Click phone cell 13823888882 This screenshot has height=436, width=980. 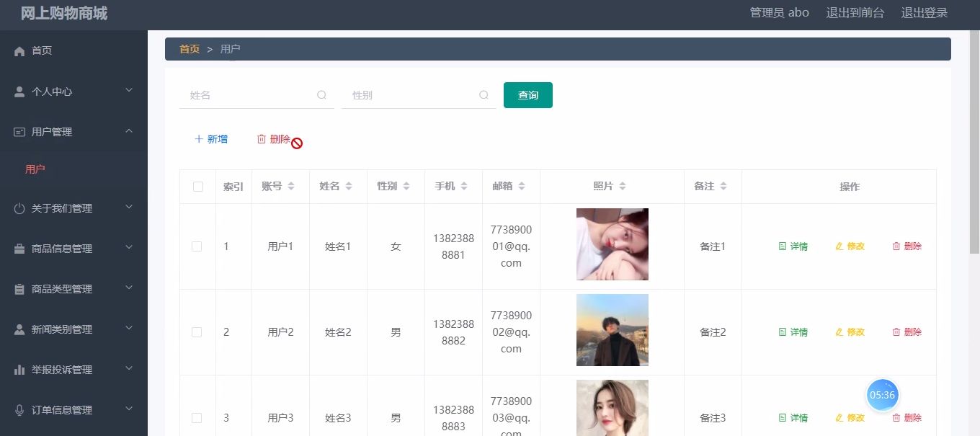453,332
